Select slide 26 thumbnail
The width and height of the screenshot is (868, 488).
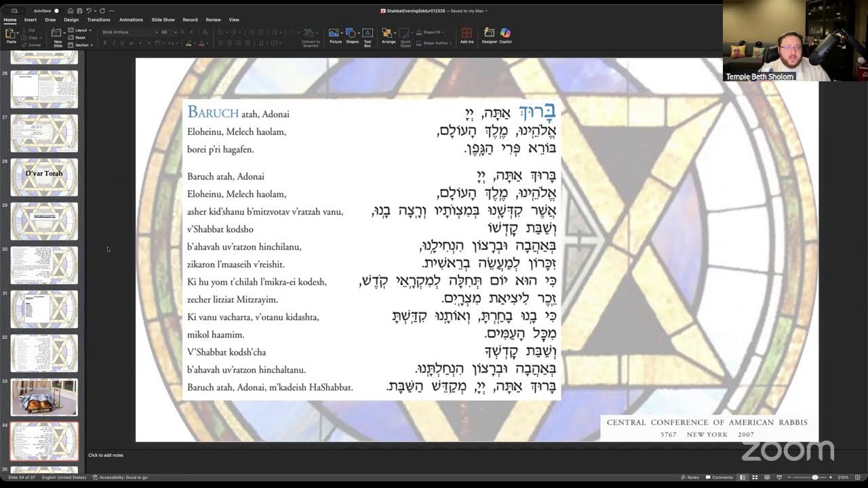(44, 89)
